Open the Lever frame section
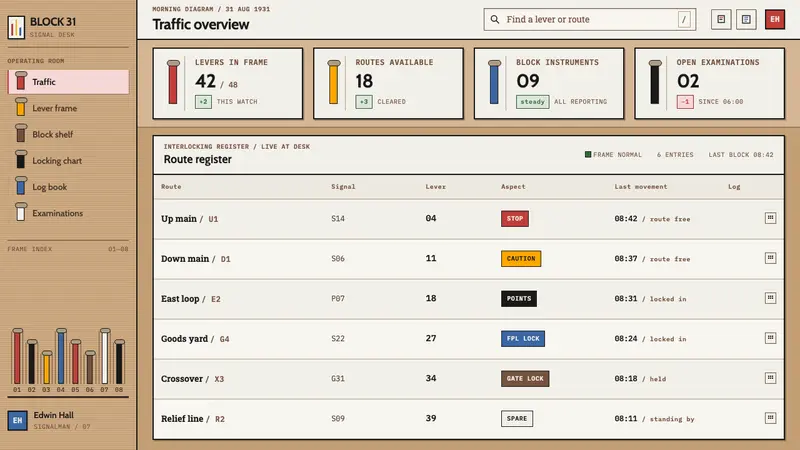The image size is (800, 450). tap(68, 108)
